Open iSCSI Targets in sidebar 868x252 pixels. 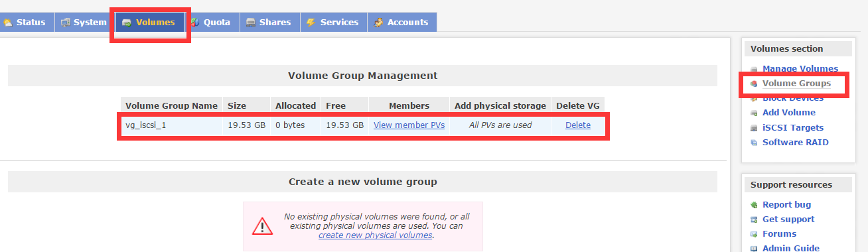(x=793, y=127)
